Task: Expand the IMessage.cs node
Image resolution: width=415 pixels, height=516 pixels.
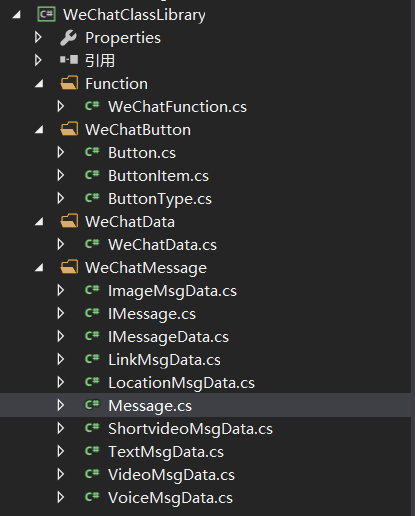Action: [61, 313]
